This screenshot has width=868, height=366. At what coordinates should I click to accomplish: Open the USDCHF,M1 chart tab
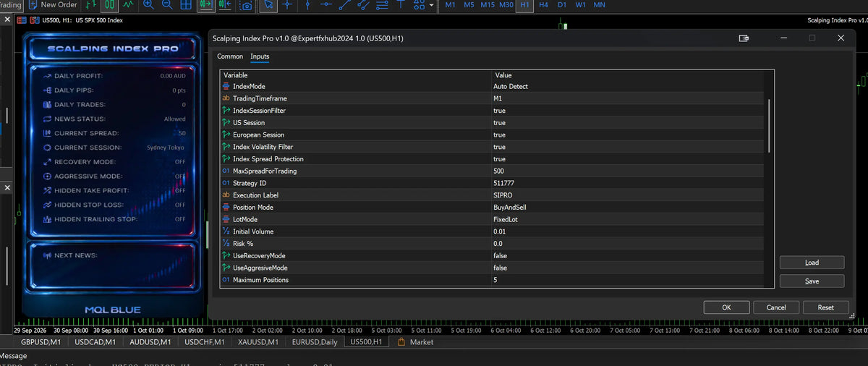(x=205, y=341)
